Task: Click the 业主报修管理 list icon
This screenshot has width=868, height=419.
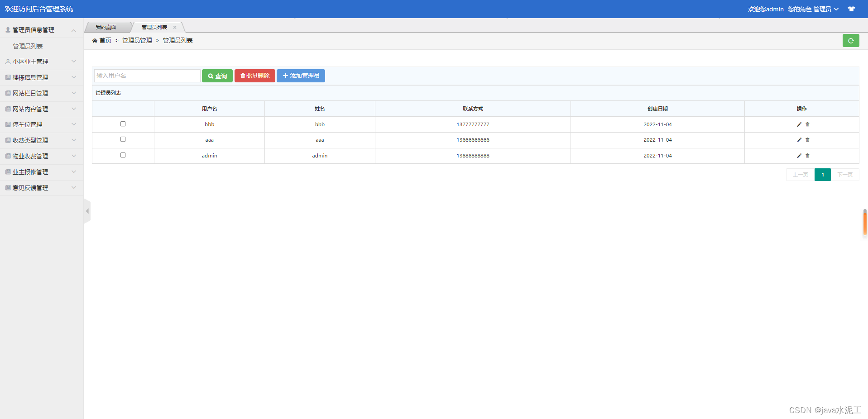Action: point(8,172)
